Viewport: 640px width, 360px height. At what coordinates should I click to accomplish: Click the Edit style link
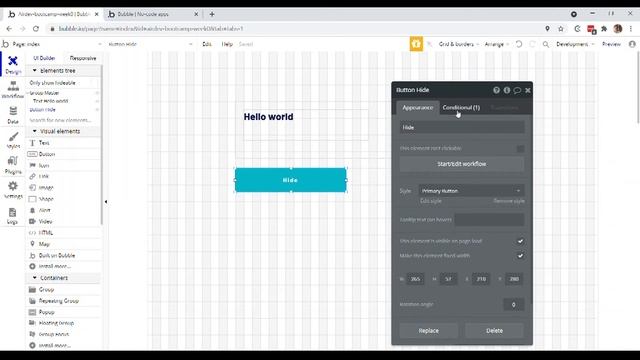(431, 201)
